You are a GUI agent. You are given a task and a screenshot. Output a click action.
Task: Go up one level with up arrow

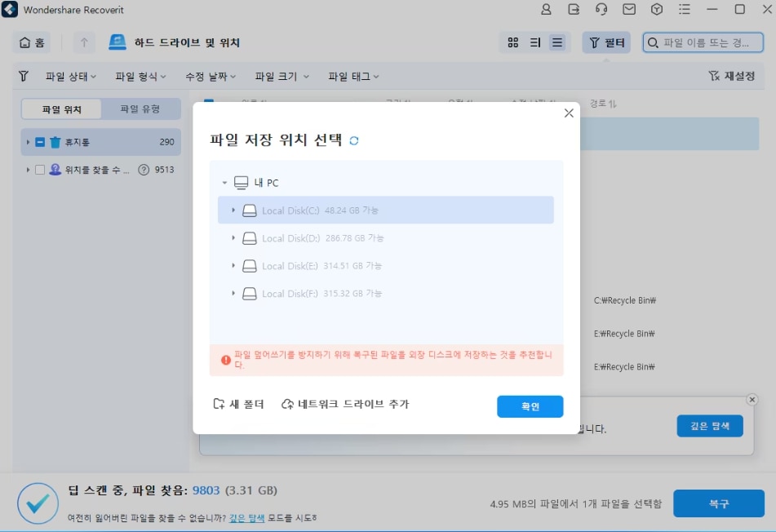tap(84, 42)
